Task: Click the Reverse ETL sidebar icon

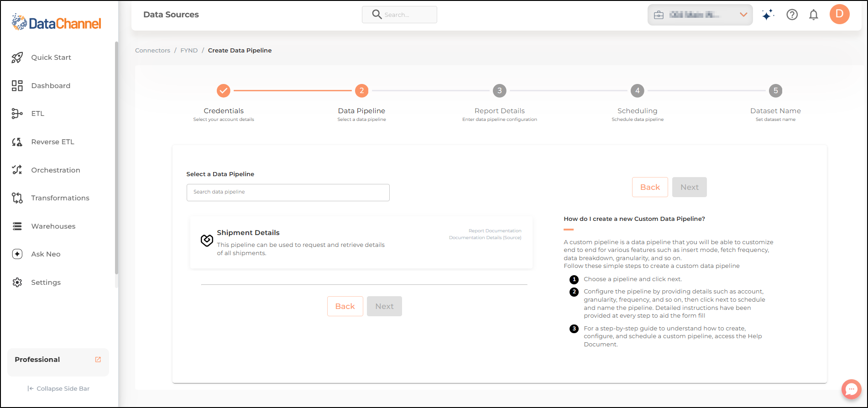Action: (17, 142)
